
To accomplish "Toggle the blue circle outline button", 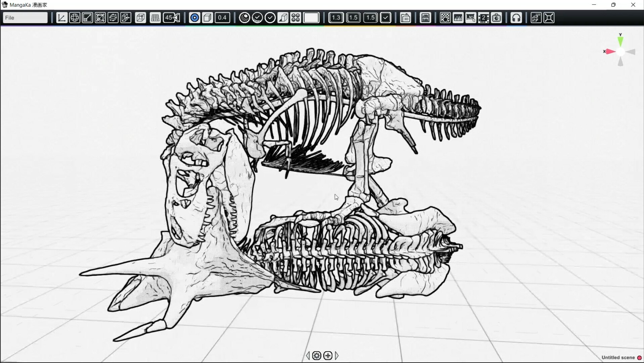I will pyautogui.click(x=194, y=18).
